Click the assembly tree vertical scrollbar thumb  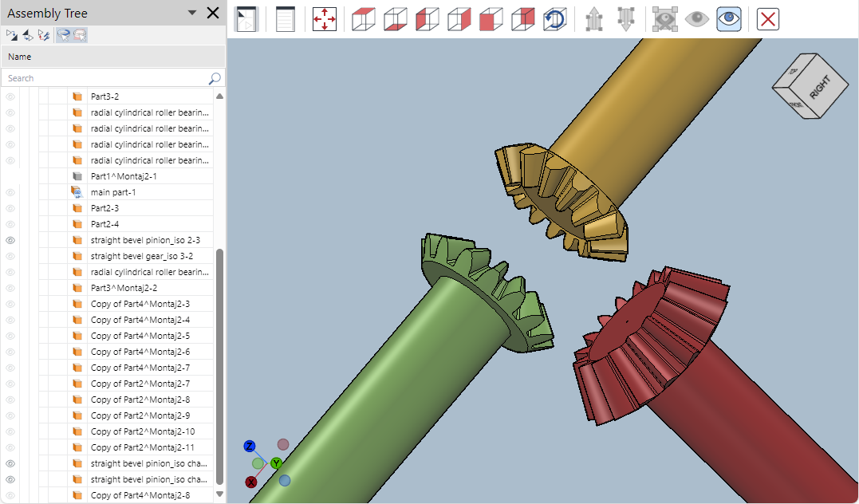219,367
